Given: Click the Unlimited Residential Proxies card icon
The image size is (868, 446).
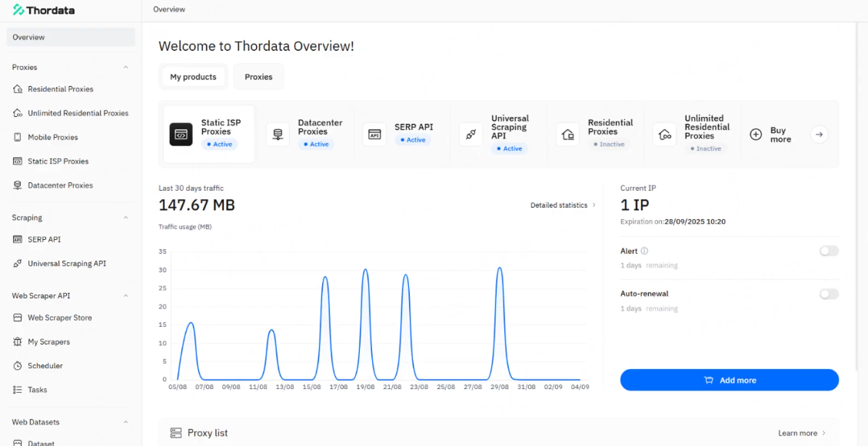Looking at the screenshot, I should pyautogui.click(x=664, y=135).
